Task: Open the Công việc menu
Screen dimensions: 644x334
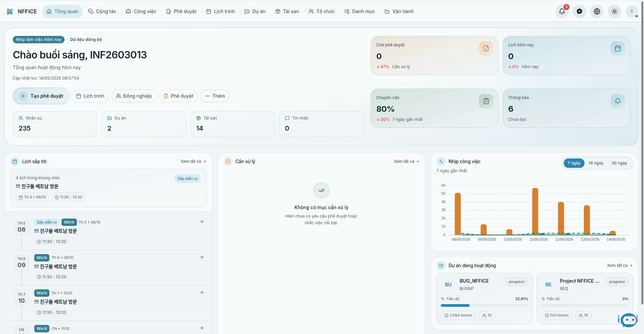Action: pyautogui.click(x=141, y=11)
